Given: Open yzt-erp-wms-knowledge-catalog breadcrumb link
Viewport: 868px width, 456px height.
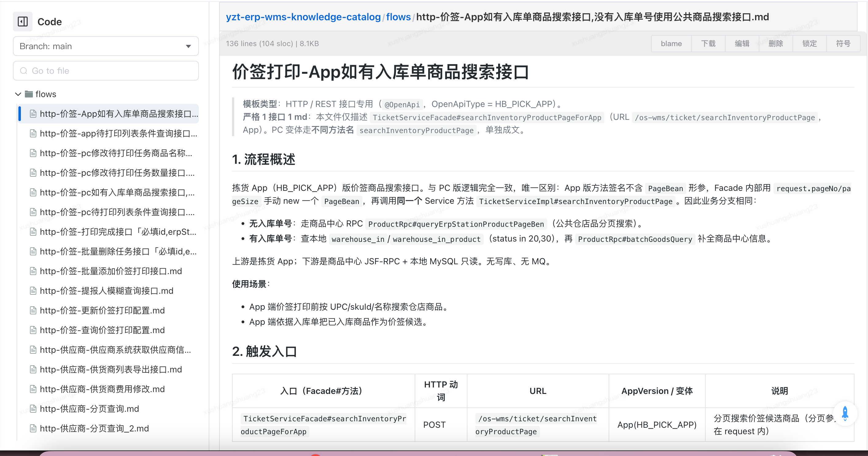Looking at the screenshot, I should [303, 17].
